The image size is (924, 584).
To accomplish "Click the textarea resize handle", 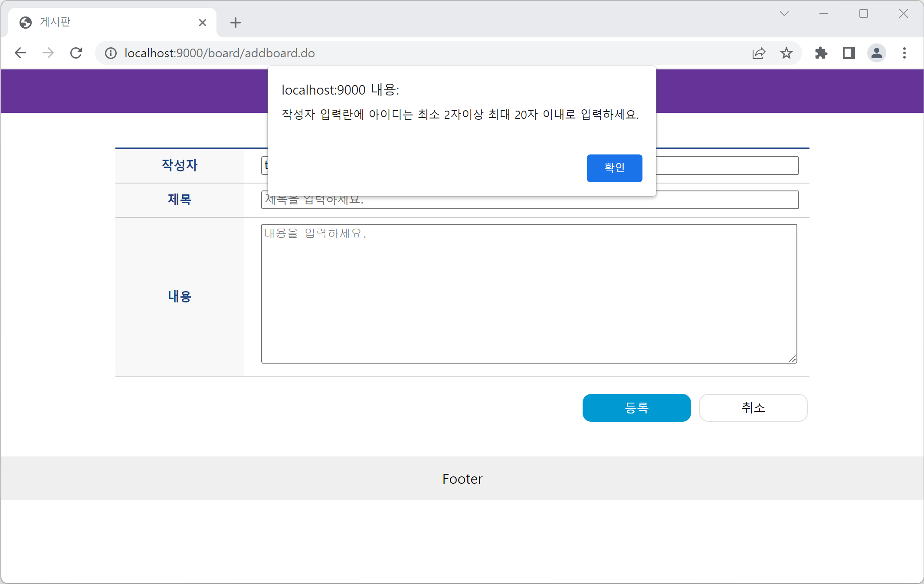I will point(792,359).
